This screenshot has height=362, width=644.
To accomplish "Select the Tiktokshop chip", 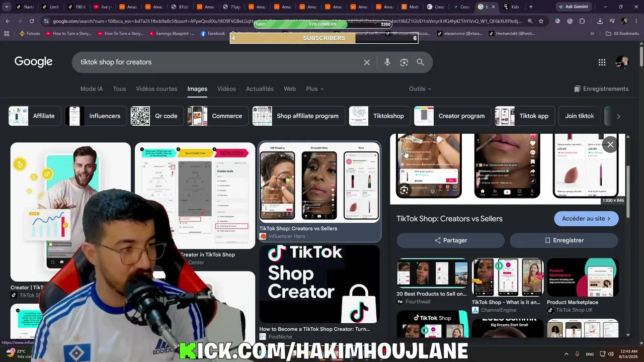I will (379, 116).
